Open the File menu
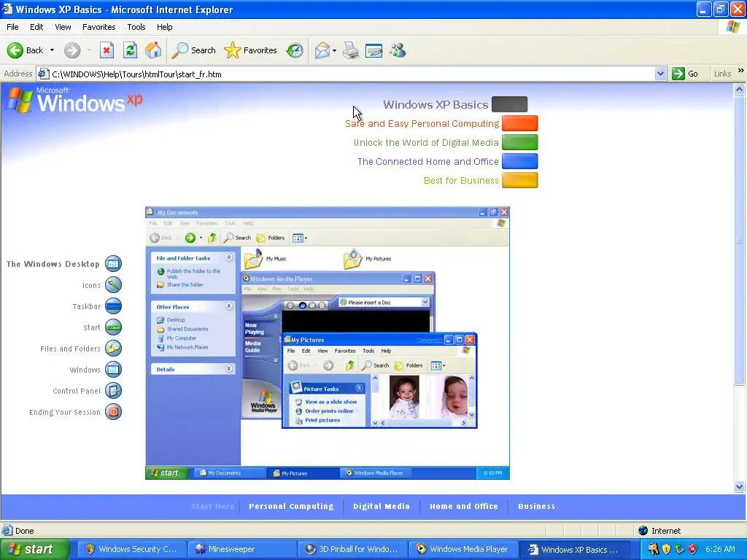 [12, 27]
